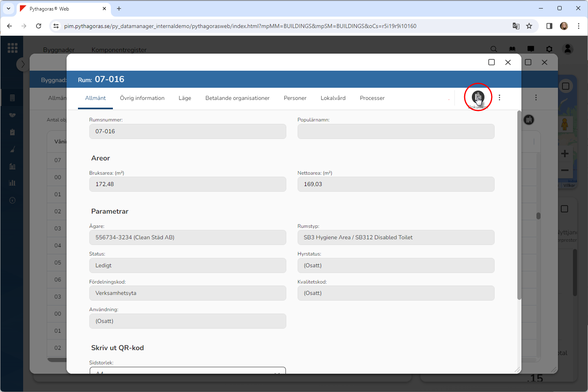588x392 pixels.
Task: Open the settings gear icon
Action: [549, 49]
